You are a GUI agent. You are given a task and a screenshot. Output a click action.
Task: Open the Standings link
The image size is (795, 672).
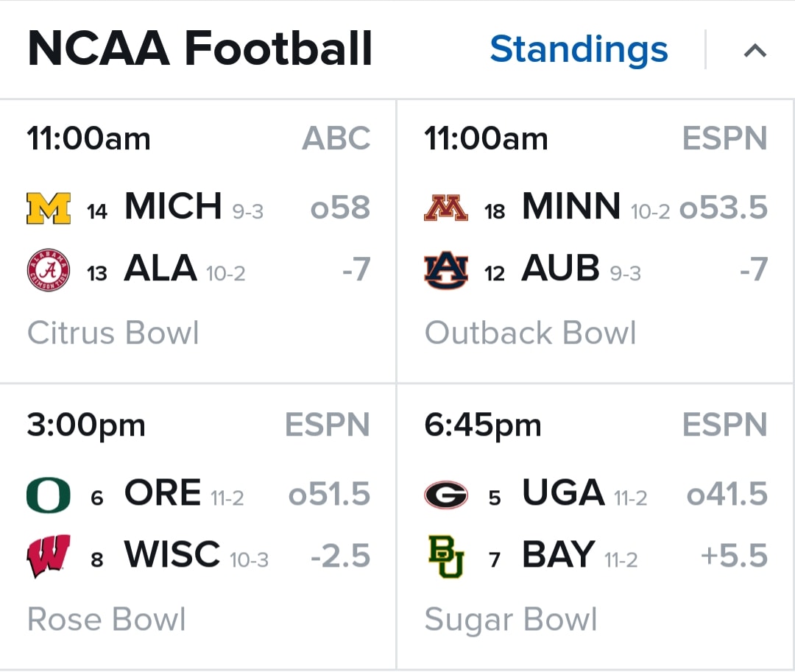pos(579,50)
